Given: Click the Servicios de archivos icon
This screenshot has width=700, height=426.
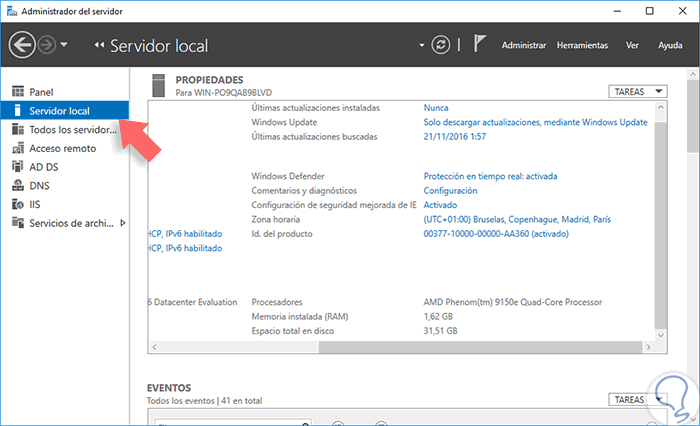Looking at the screenshot, I should coord(18,222).
